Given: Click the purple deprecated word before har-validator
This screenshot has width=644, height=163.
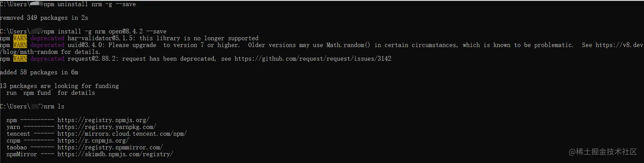Looking at the screenshot, I should pyautogui.click(x=47, y=38).
